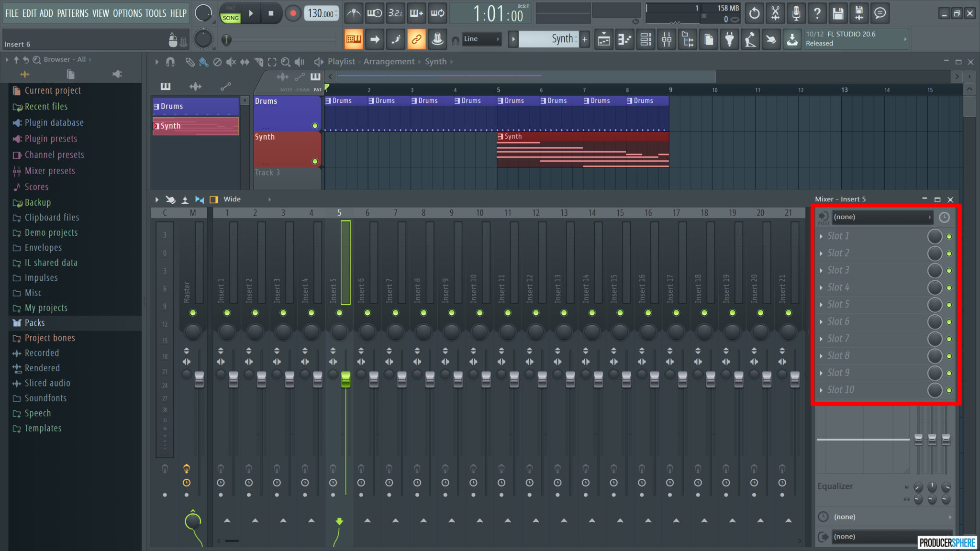The image size is (980, 551).
Task: Click the countdown before recording icon
Action: [396, 13]
